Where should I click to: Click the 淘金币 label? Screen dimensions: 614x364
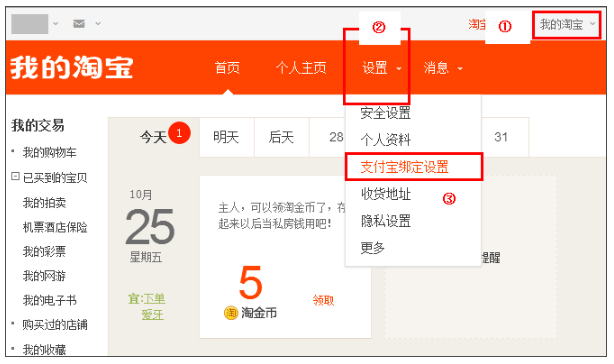(259, 313)
